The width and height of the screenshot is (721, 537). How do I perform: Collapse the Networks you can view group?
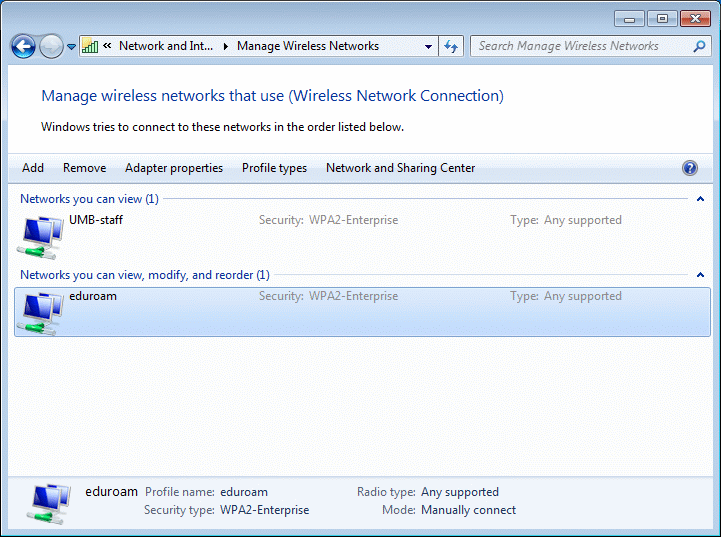(x=700, y=199)
